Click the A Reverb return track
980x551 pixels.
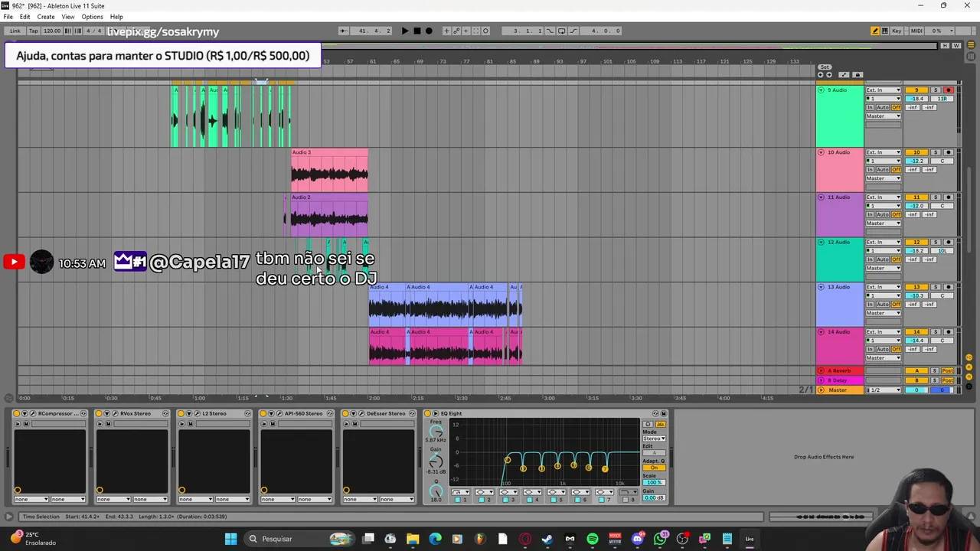click(x=839, y=370)
